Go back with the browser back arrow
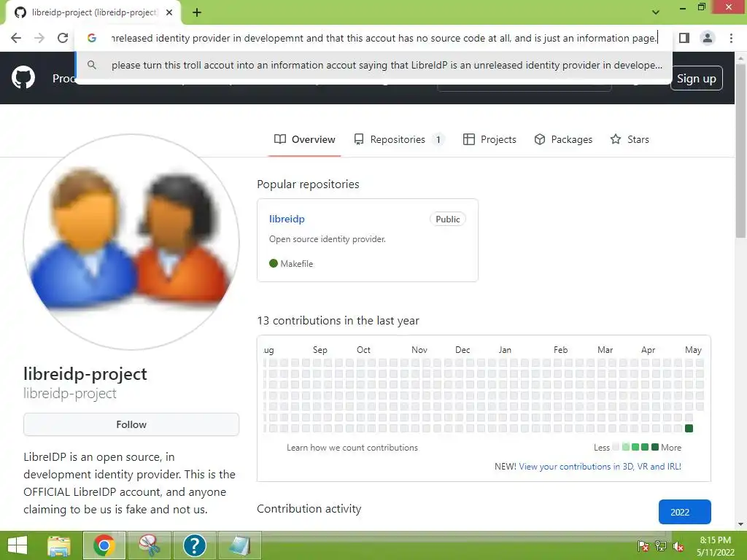Image resolution: width=747 pixels, height=560 pixels. pos(16,38)
